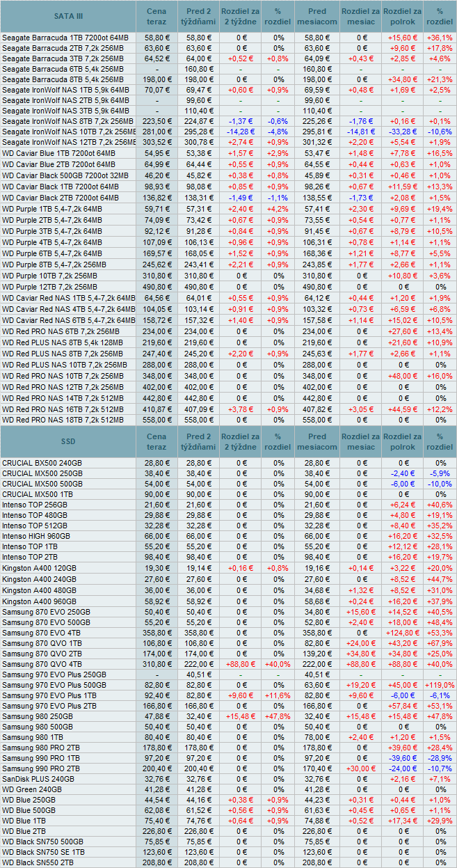Image resolution: width=457 pixels, height=868 pixels.
Task: Select CRUCIAL BX500 240GB row name
Action: (x=42, y=462)
